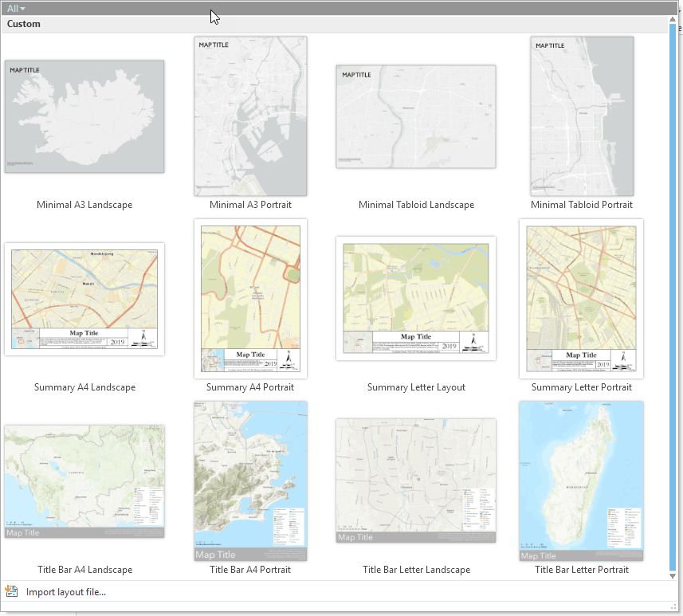Choose the Title Bar Letter Portrait template
This screenshot has width=683, height=616.
point(581,481)
